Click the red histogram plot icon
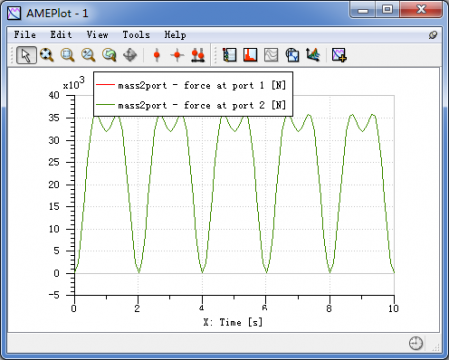The image size is (449, 360). pyautogui.click(x=250, y=55)
